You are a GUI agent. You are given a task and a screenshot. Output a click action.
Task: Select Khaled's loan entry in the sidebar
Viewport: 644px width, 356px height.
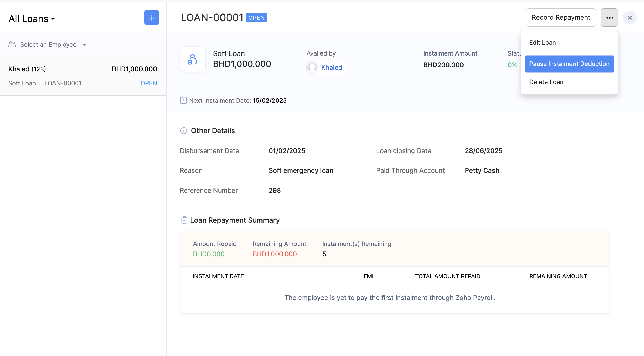(x=83, y=76)
